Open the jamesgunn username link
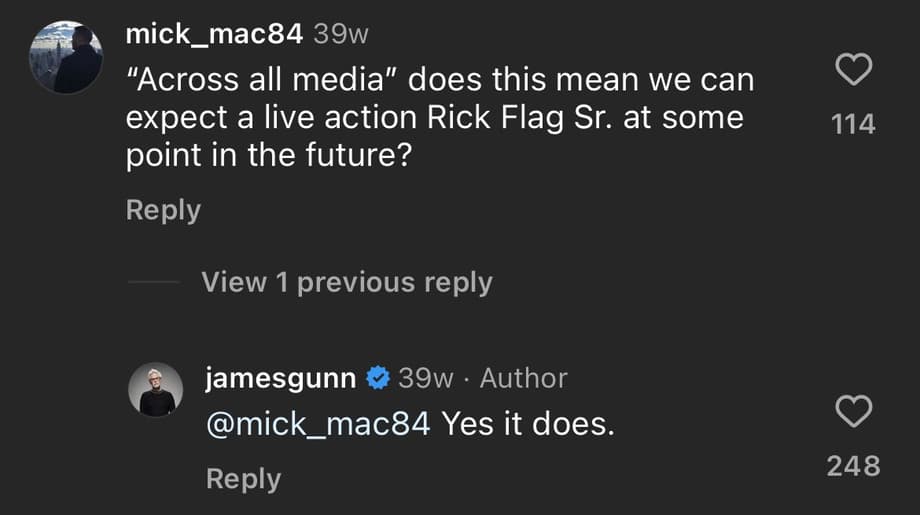This screenshot has width=920, height=515. click(x=280, y=378)
